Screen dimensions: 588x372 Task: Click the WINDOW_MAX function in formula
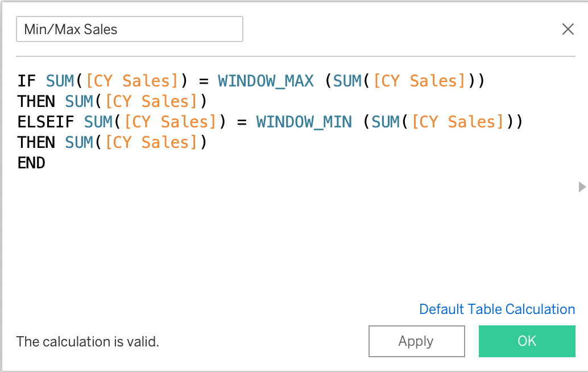266,81
